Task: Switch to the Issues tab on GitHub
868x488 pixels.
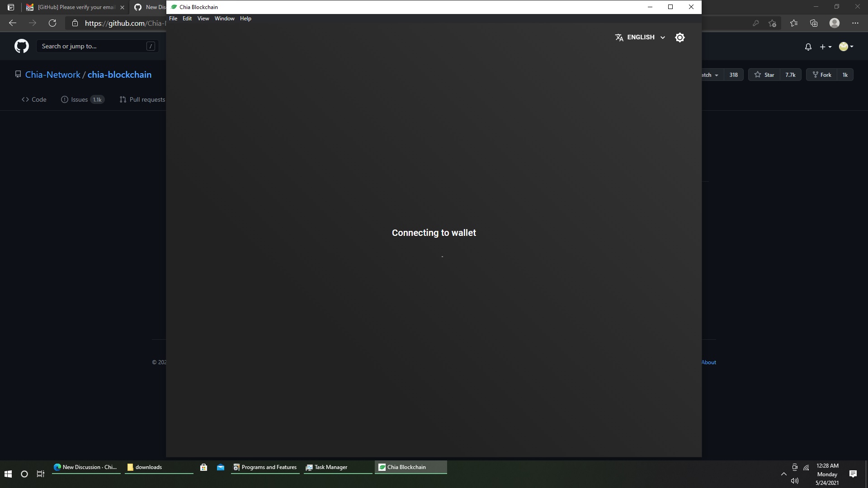Action: pos(83,99)
